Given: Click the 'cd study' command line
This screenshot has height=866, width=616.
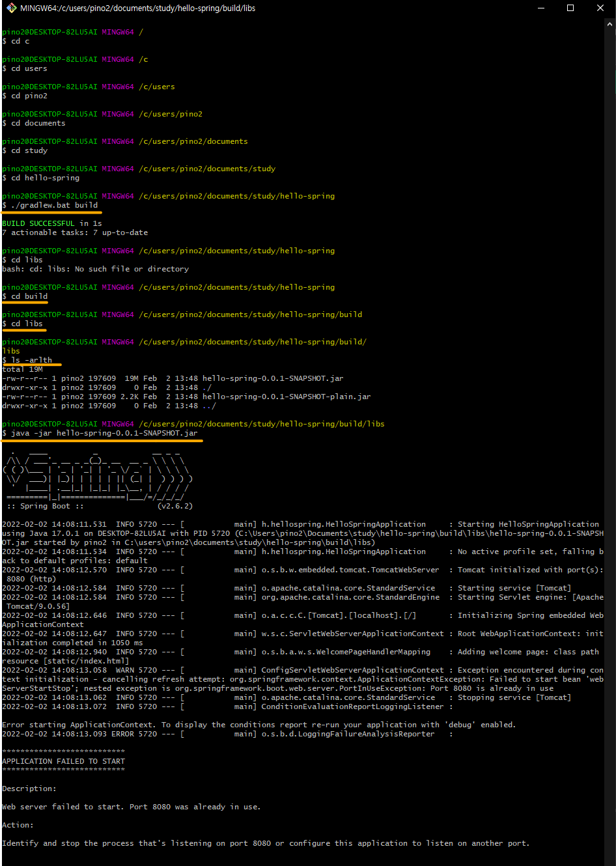Looking at the screenshot, I should [x=25, y=150].
